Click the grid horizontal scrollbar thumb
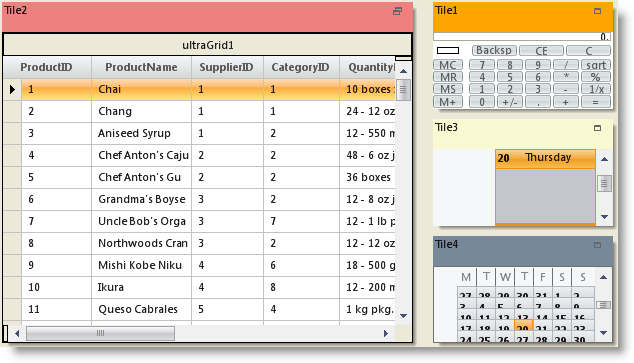The height and width of the screenshot is (363, 634). point(100,333)
